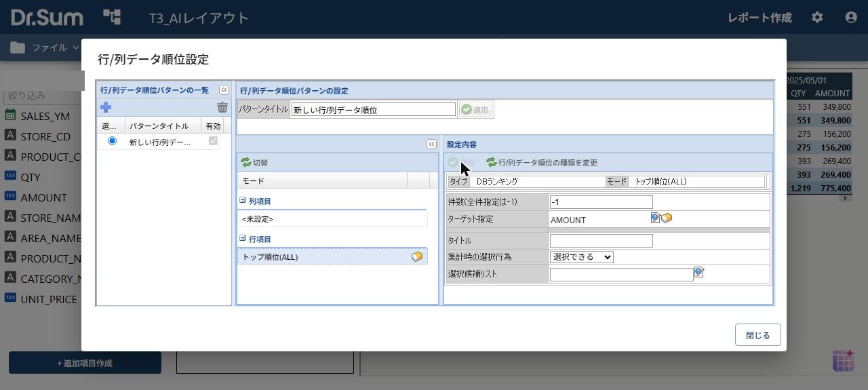Click the 閉じる button
This screenshot has width=868, height=390.
coord(757,335)
